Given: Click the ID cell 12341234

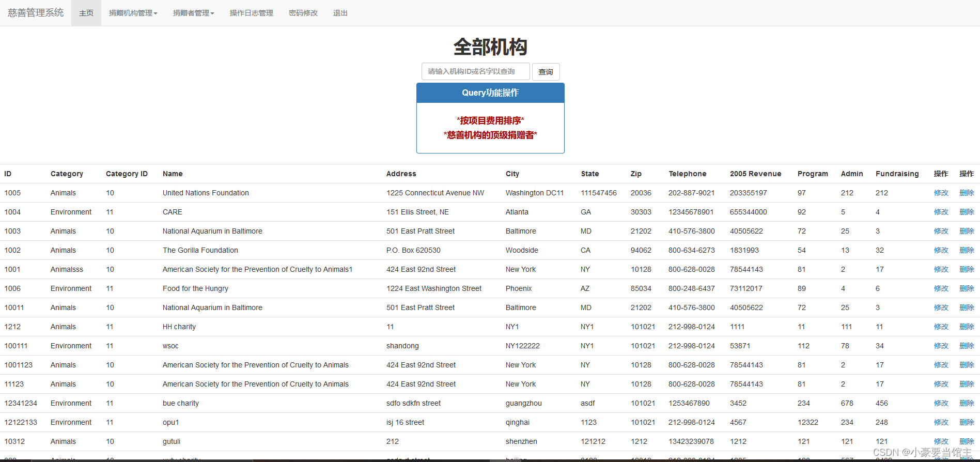Looking at the screenshot, I should pyautogui.click(x=21, y=403).
